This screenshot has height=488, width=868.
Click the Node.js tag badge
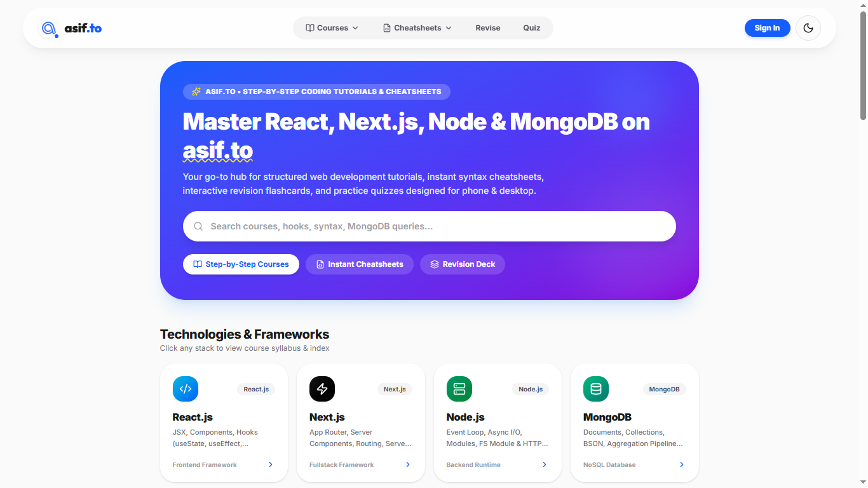tap(531, 389)
